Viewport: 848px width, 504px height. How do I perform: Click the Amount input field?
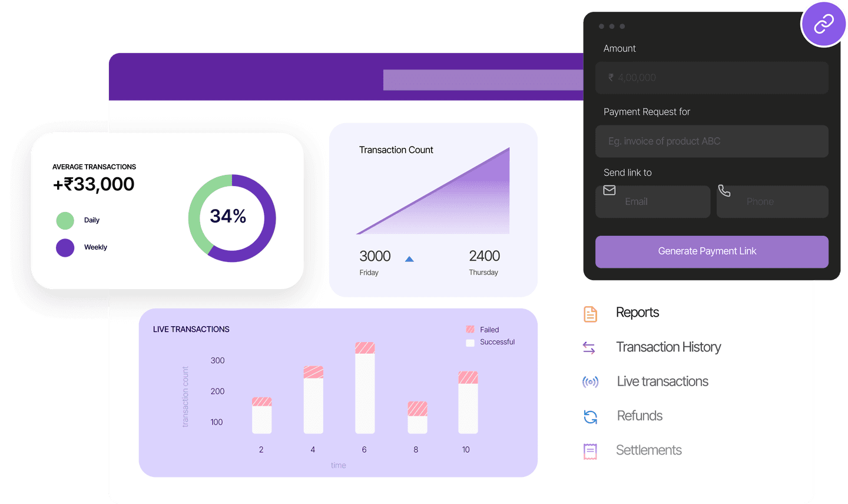pyautogui.click(x=712, y=78)
